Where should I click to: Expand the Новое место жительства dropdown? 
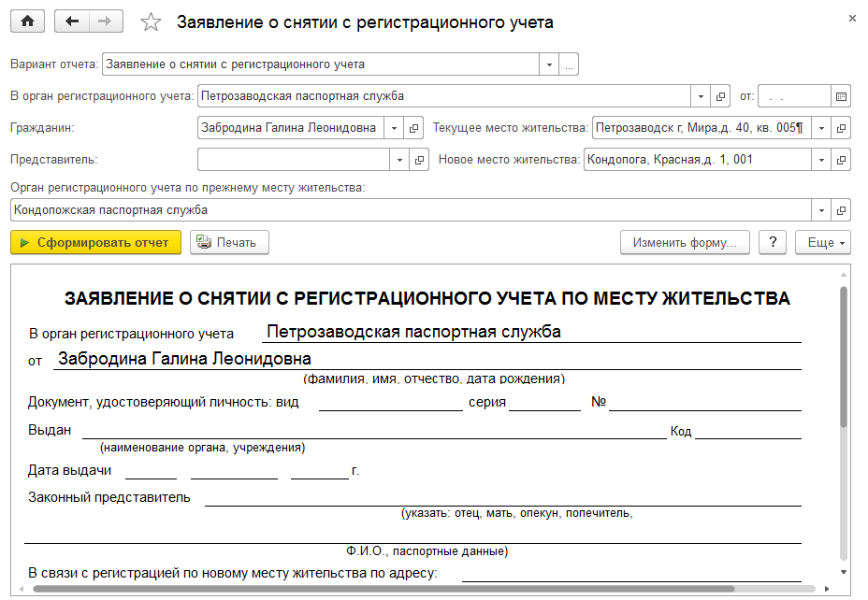820,160
